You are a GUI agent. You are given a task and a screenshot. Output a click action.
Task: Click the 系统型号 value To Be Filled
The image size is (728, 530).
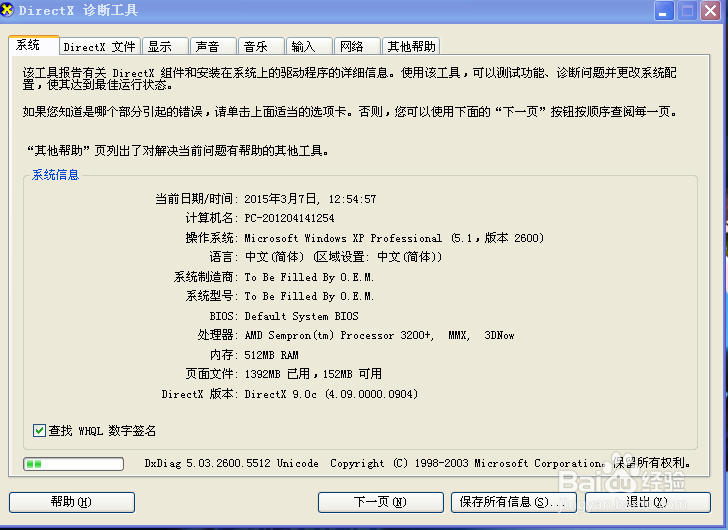[x=309, y=296]
